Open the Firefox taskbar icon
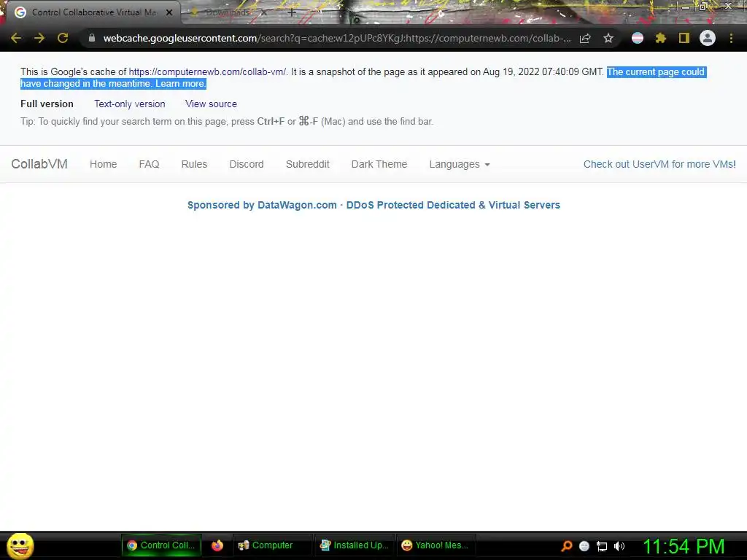Screen dimensions: 747x560 (x=217, y=545)
